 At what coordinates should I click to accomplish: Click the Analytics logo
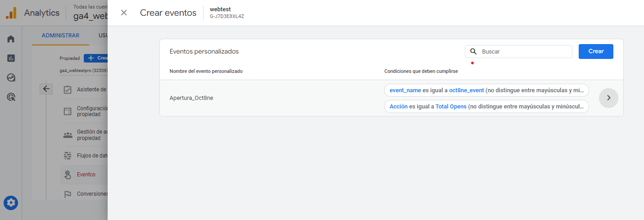[x=11, y=13]
